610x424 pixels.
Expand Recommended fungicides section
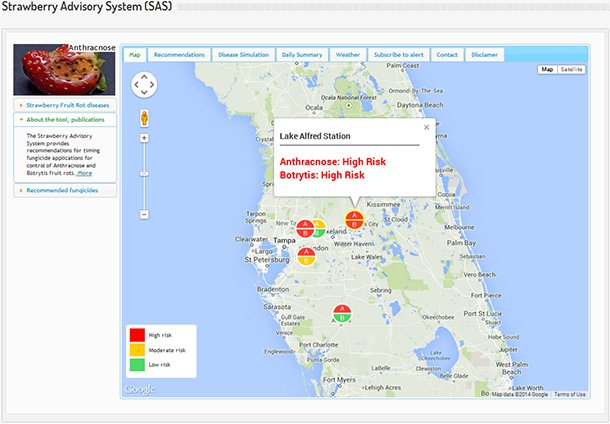click(65, 191)
